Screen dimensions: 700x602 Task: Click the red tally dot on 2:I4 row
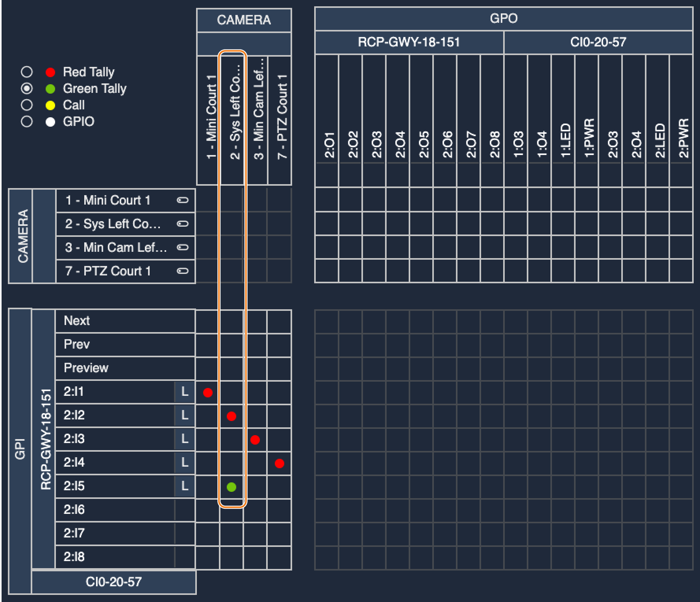280,464
